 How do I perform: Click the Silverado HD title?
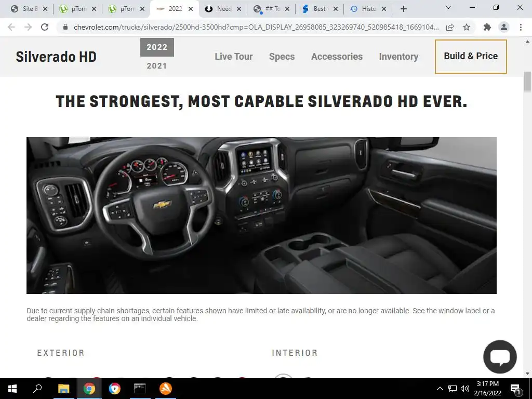pos(56,56)
